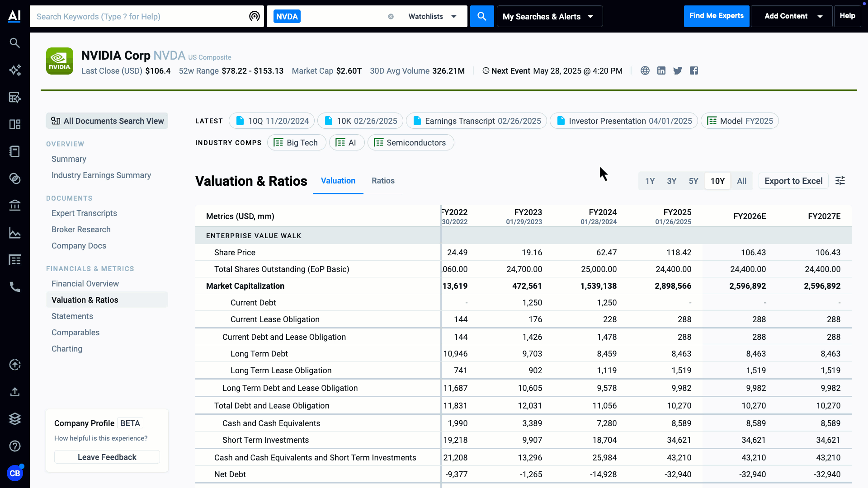The width and height of the screenshot is (868, 488).
Task: Click the AlphaSense logo icon
Action: tap(14, 16)
